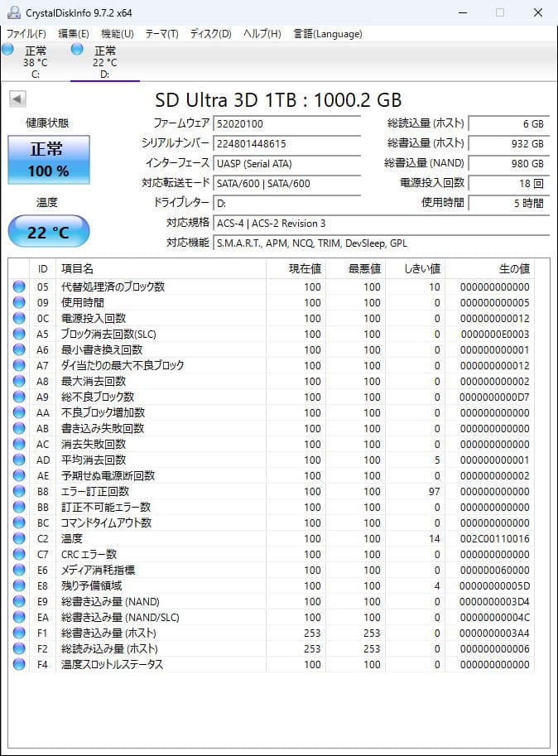The image size is (558, 756).
Task: Click the status orb in row AA
Action: (19, 412)
